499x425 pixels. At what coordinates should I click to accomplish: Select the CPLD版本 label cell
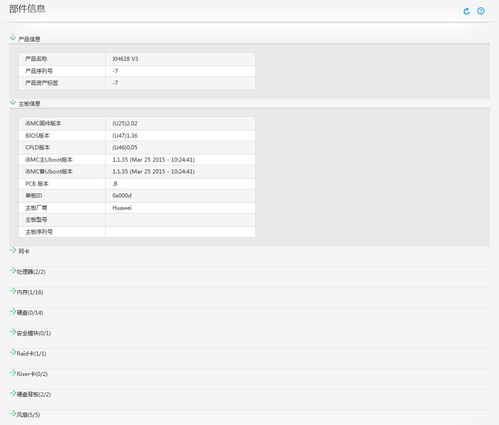[62, 147]
